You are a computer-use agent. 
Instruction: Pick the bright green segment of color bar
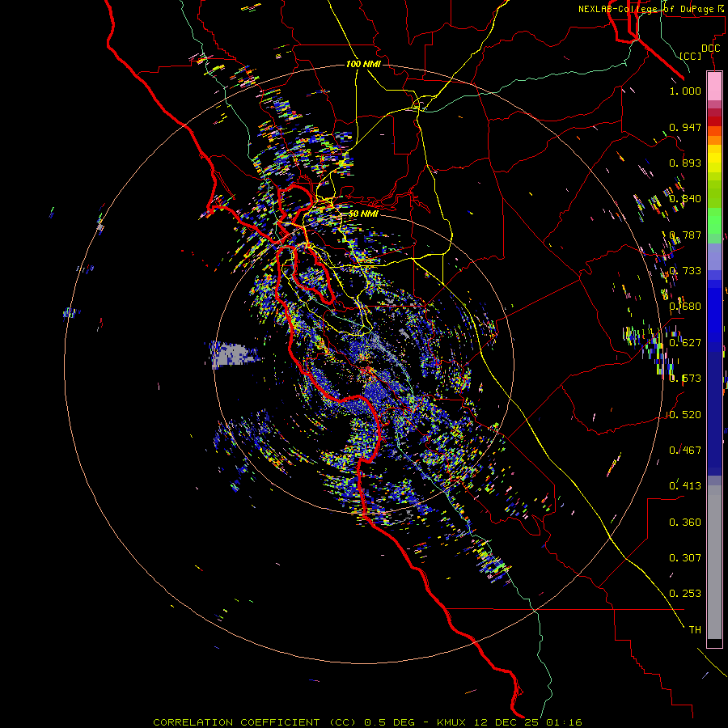714,221
